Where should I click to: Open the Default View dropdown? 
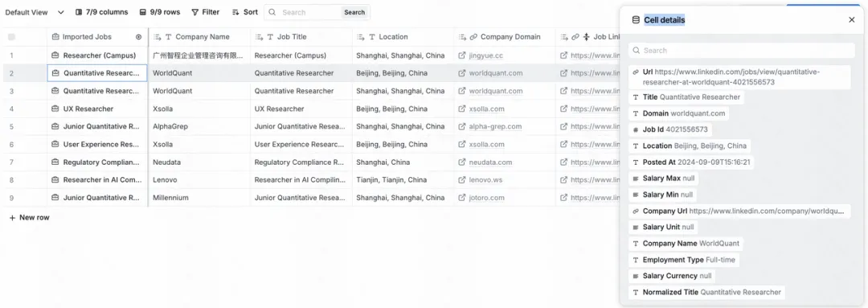click(35, 12)
